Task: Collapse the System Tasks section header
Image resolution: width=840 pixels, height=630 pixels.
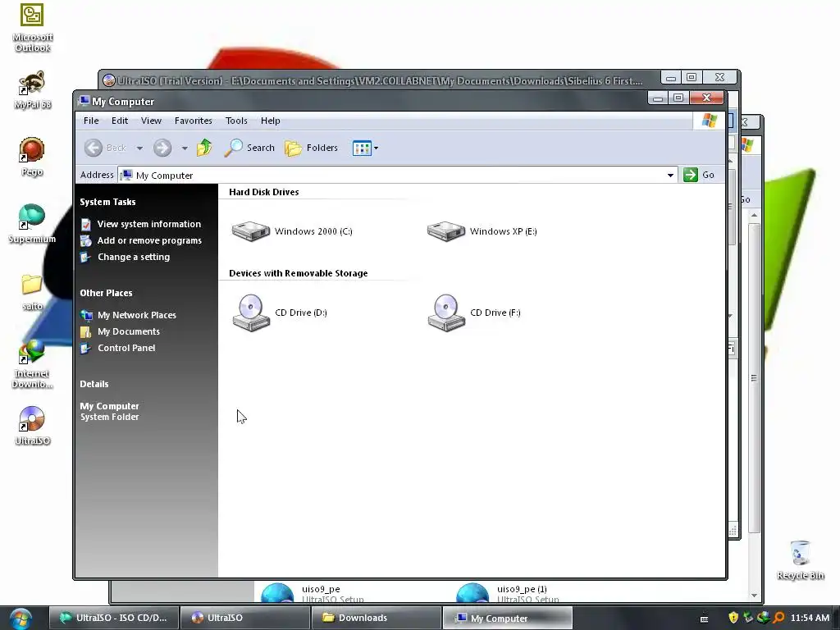Action: (x=107, y=202)
